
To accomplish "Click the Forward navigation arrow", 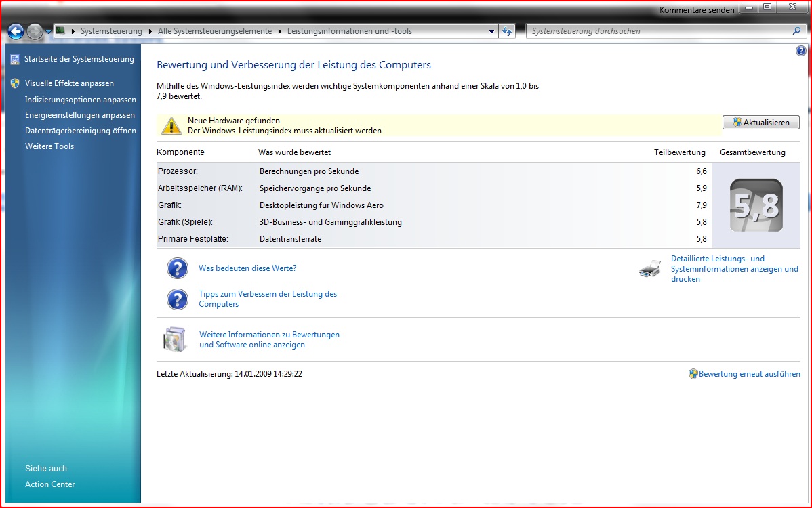I will (35, 32).
